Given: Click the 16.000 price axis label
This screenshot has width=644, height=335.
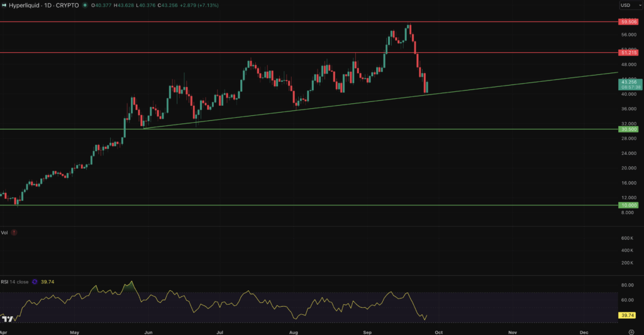Looking at the screenshot, I should click(629, 183).
